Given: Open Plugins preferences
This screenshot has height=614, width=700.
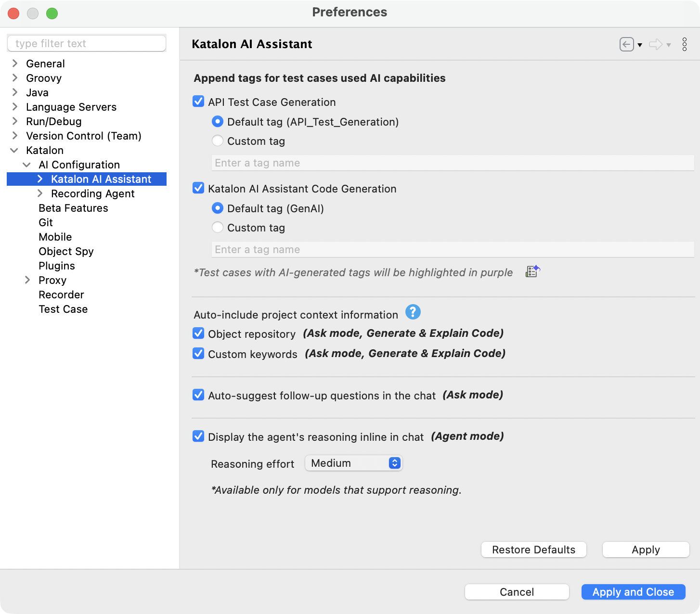Looking at the screenshot, I should [57, 266].
